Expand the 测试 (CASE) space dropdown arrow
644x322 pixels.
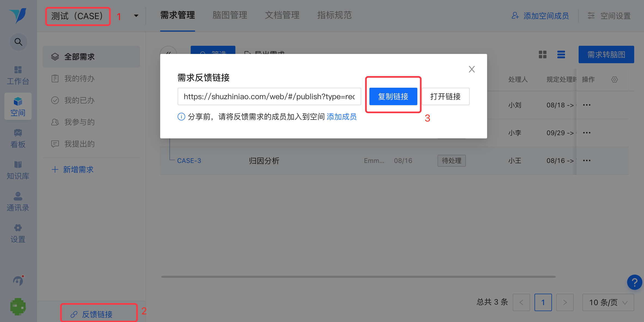point(136,16)
